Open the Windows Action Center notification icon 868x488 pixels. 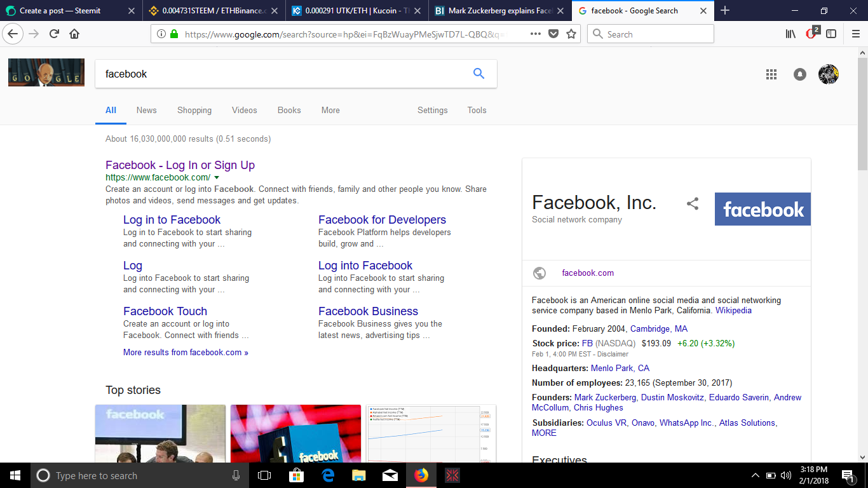click(848, 475)
